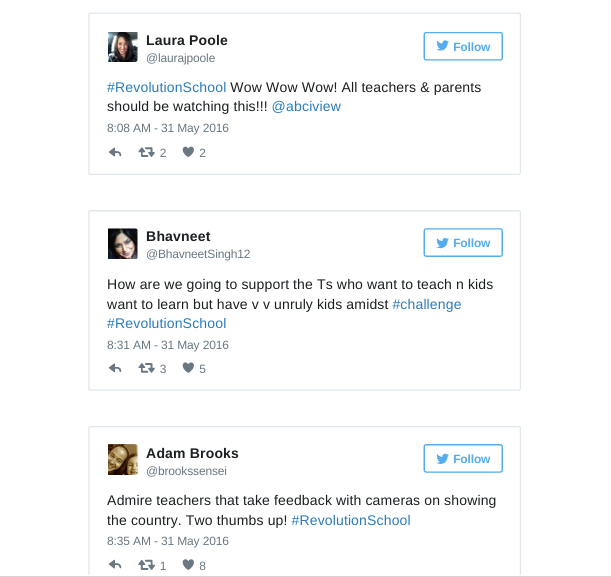Image resolution: width=611 pixels, height=577 pixels.
Task: Like Adam Brooks' tweet
Action: [x=187, y=565]
